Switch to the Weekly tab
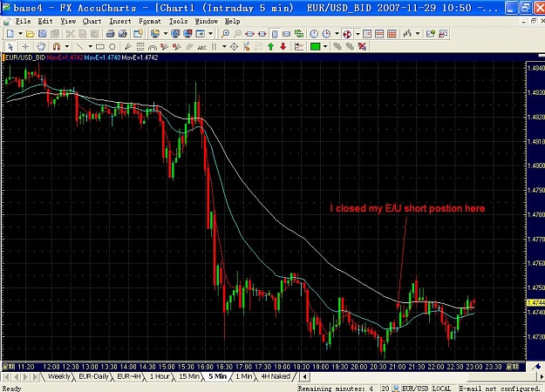This screenshot has height=392, width=545. click(x=58, y=376)
